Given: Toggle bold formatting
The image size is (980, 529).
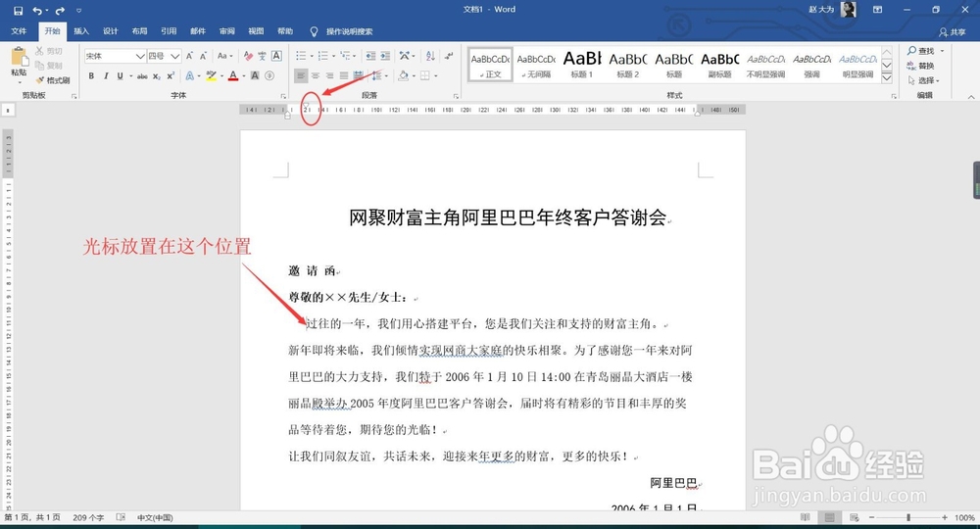Looking at the screenshot, I should pos(91,76).
